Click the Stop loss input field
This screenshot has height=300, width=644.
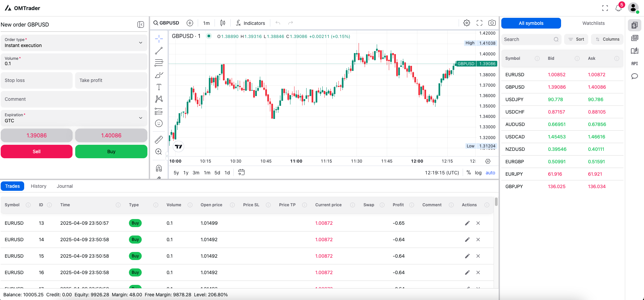(x=37, y=80)
